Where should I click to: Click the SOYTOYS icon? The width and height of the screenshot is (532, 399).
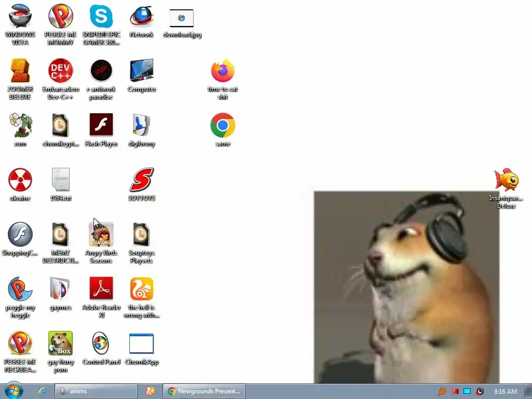[x=141, y=179]
